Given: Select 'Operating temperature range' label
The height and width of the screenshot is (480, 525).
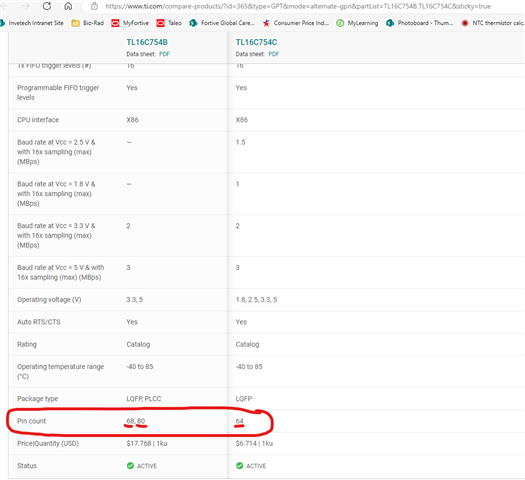Looking at the screenshot, I should (x=61, y=372).
